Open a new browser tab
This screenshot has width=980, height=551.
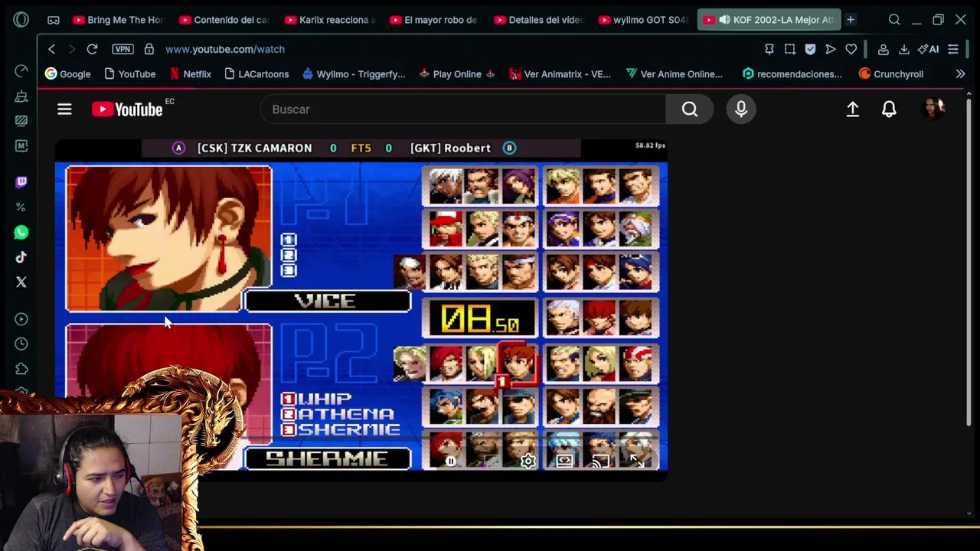[x=851, y=20]
